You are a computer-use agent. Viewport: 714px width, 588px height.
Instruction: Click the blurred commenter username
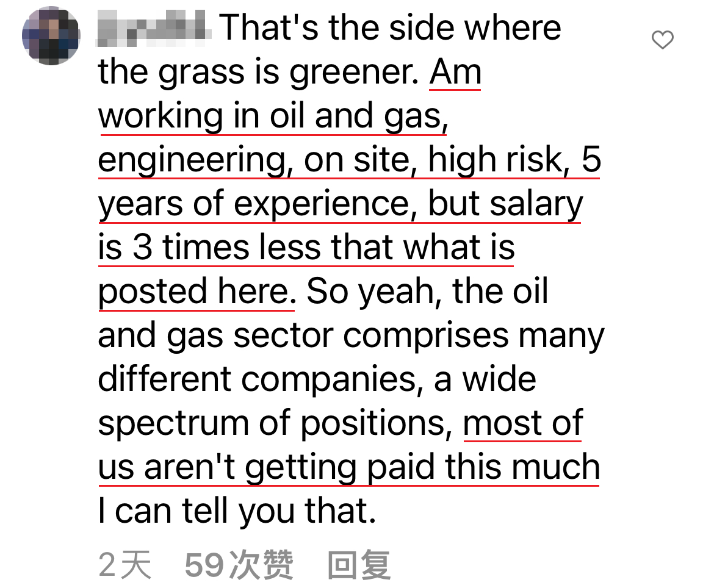point(154,28)
